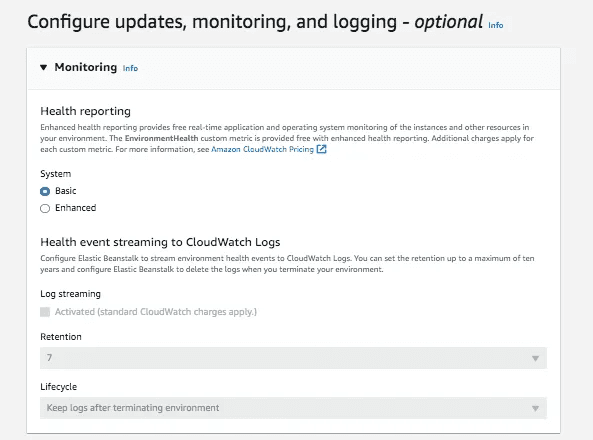Click the Basic option label text
Image resolution: width=593 pixels, height=440 pixels.
click(66, 191)
